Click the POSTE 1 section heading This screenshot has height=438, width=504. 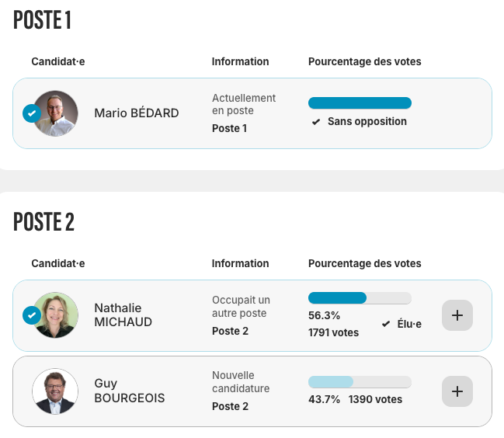coord(43,21)
